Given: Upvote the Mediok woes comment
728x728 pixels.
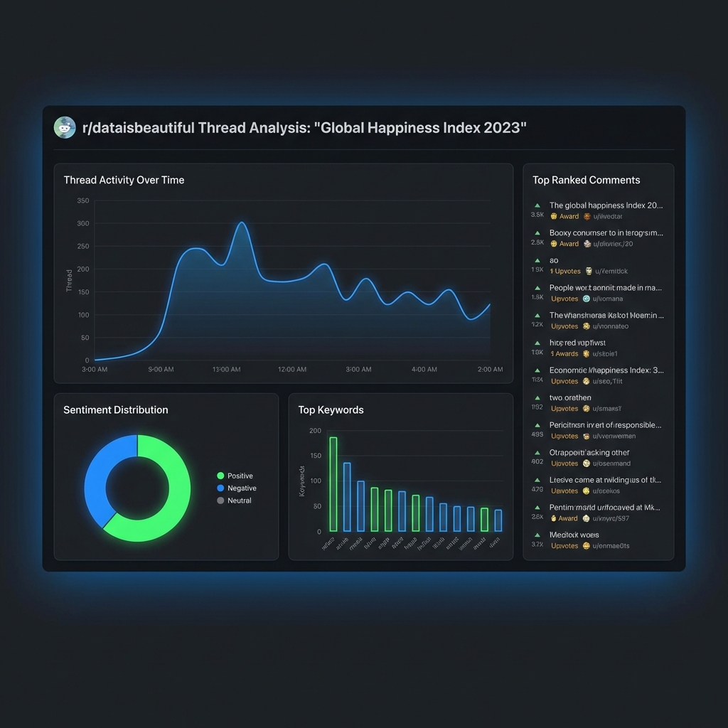Looking at the screenshot, I should click(x=537, y=534).
